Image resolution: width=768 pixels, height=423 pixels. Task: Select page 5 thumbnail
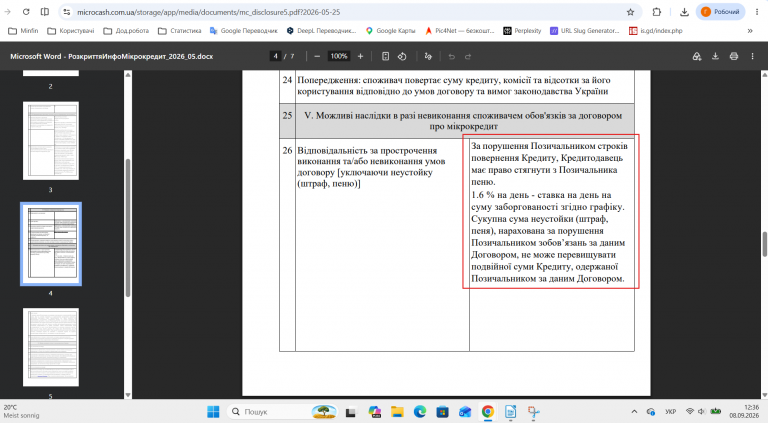tap(50, 347)
